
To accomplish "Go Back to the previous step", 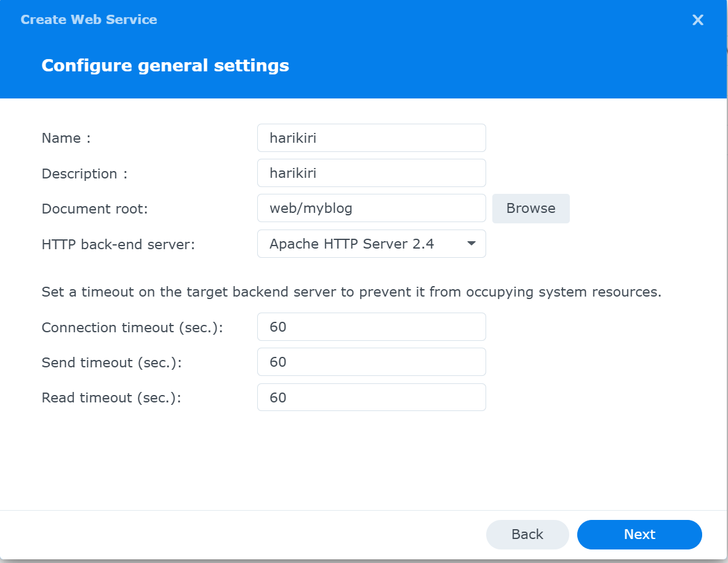I will point(527,534).
